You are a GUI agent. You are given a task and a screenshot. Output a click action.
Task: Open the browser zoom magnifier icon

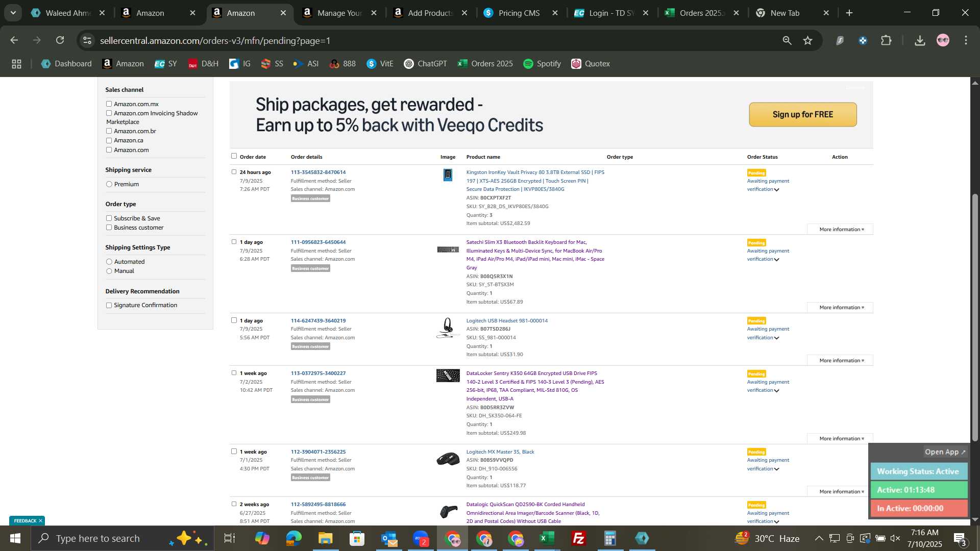(787, 40)
